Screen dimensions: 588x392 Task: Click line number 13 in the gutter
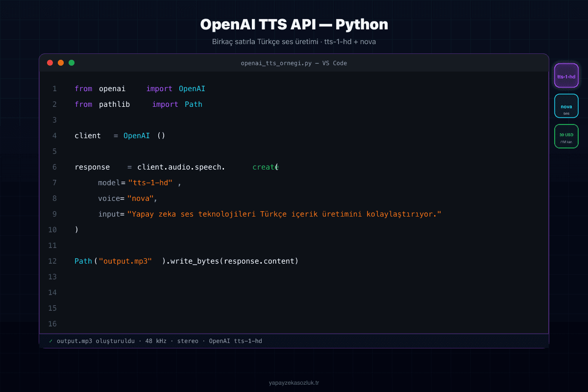(52, 277)
